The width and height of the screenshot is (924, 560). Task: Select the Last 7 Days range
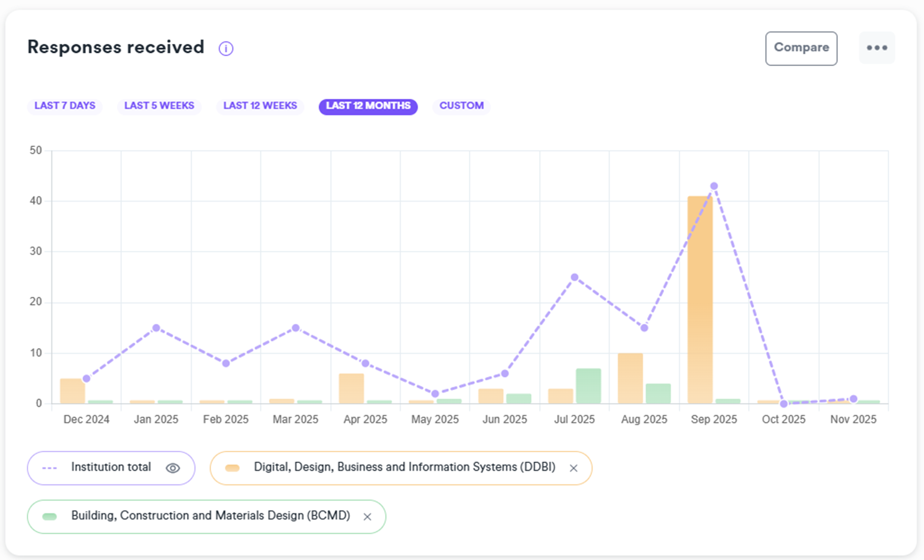point(64,106)
